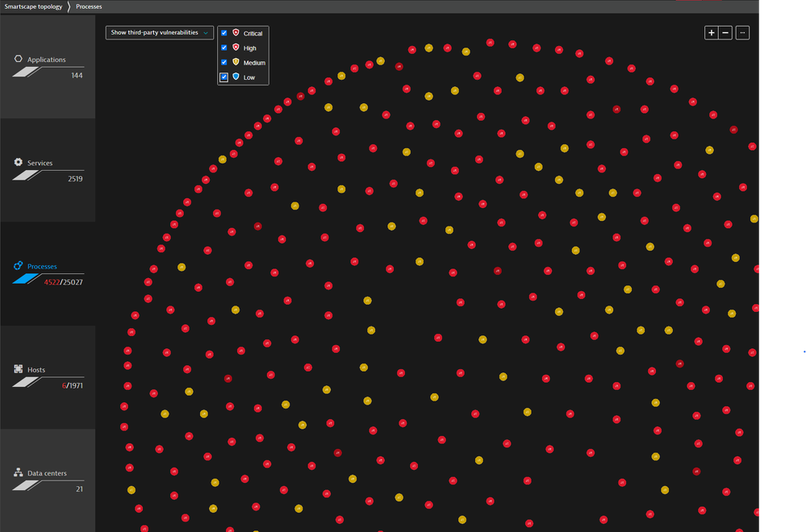Screen dimensions: 806x532
Task: Click the Processes icon in sidebar
Action: coord(19,266)
